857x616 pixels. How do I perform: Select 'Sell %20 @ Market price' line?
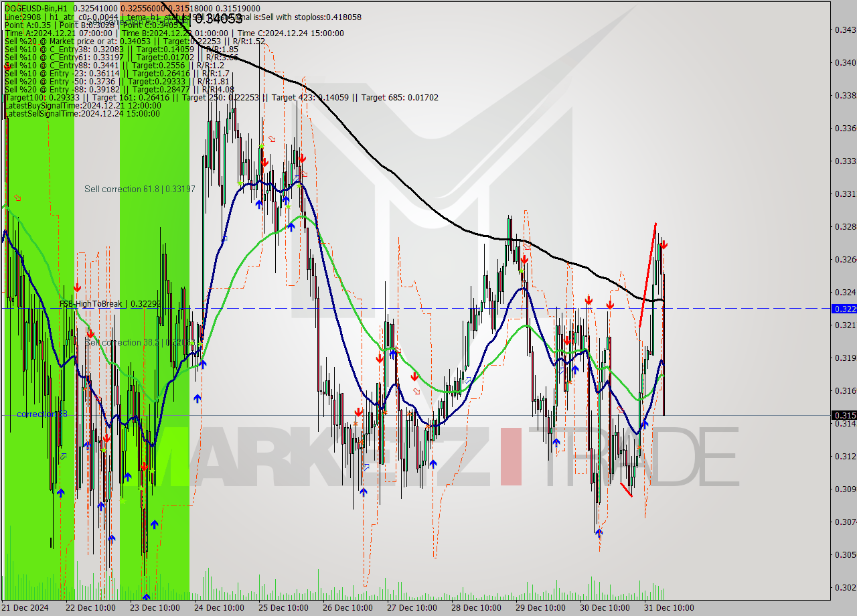pos(135,42)
